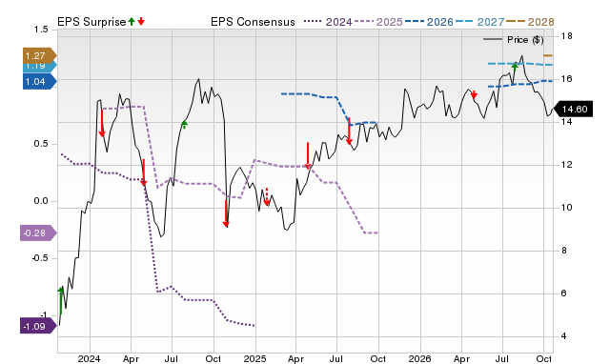
Task: Click the 2024 consensus legend entry
Action: 328,22
